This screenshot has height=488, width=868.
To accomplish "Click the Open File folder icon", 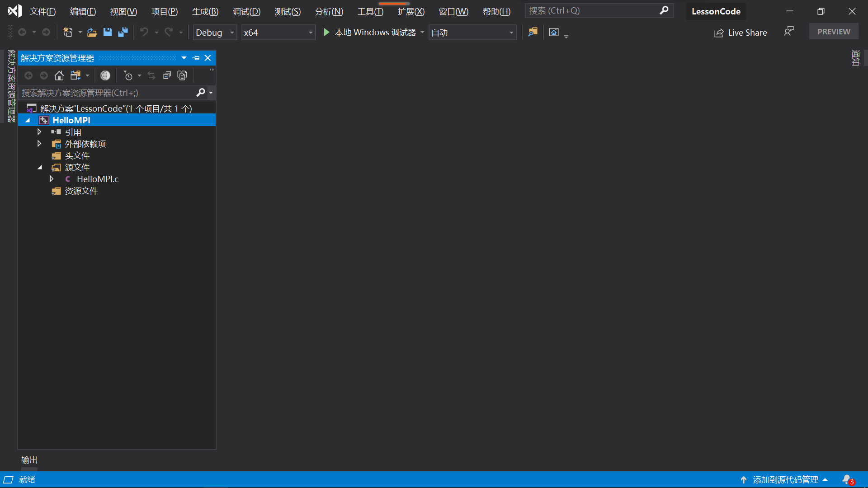I will coord(92,32).
